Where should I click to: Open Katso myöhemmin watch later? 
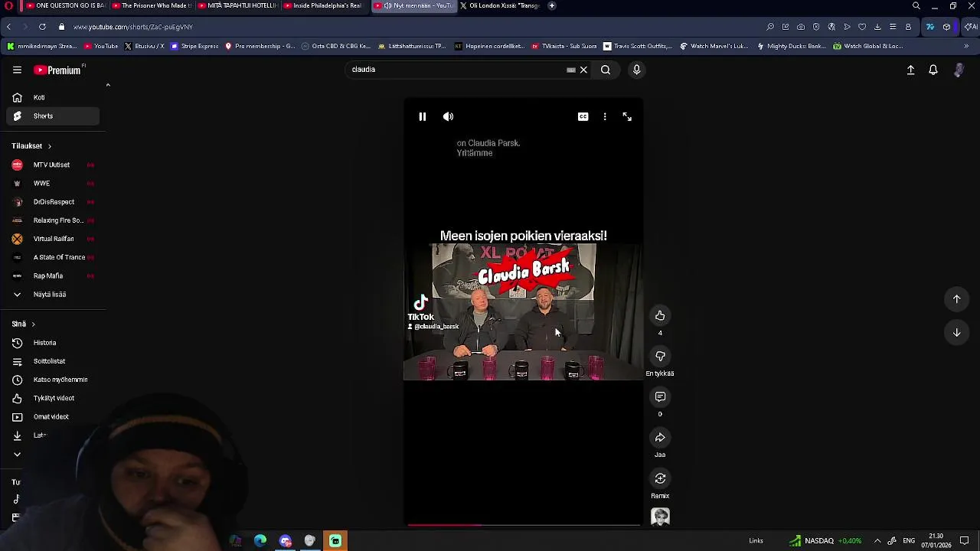point(53,380)
